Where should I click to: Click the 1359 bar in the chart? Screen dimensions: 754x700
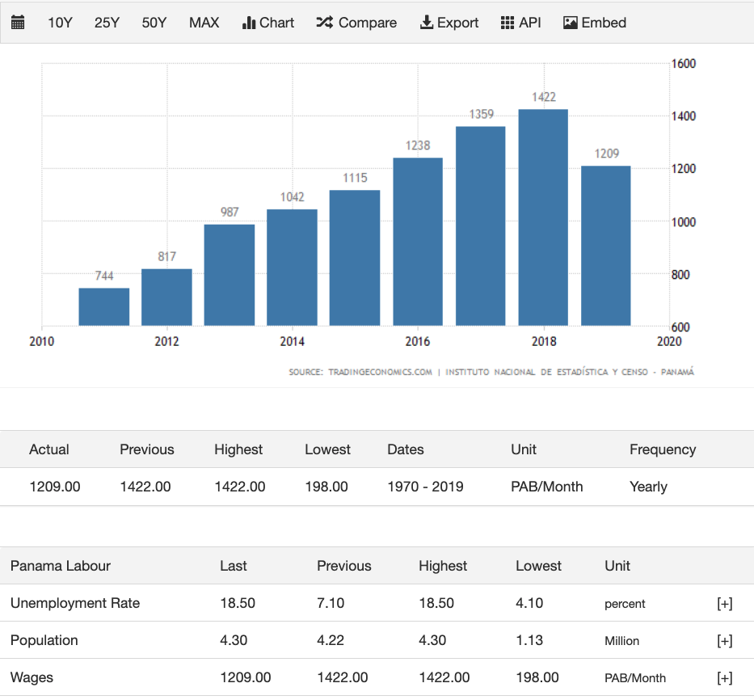click(480, 226)
